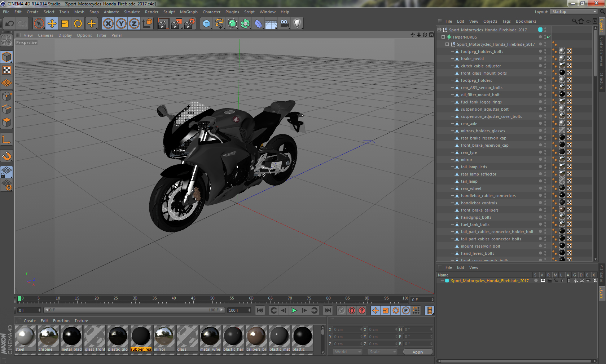Screen dimensions: 606x364
Task: Open the Scale mode dropdown
Action: coord(382,352)
